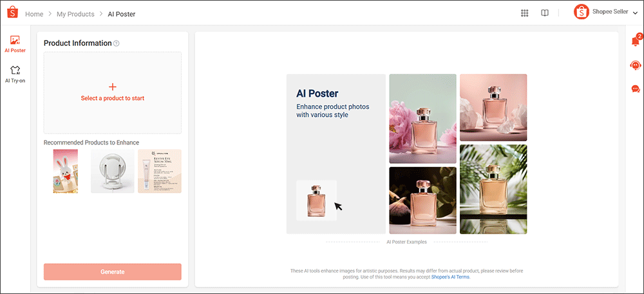The width and height of the screenshot is (644, 294).
Task: Open the apps grid icon
Action: tap(524, 13)
